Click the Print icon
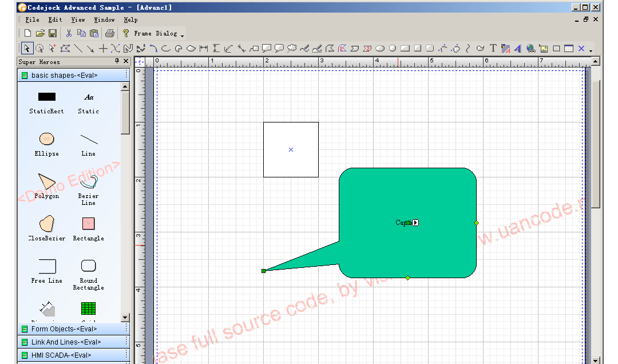Viewport: 618px width, 364px height. click(110, 34)
